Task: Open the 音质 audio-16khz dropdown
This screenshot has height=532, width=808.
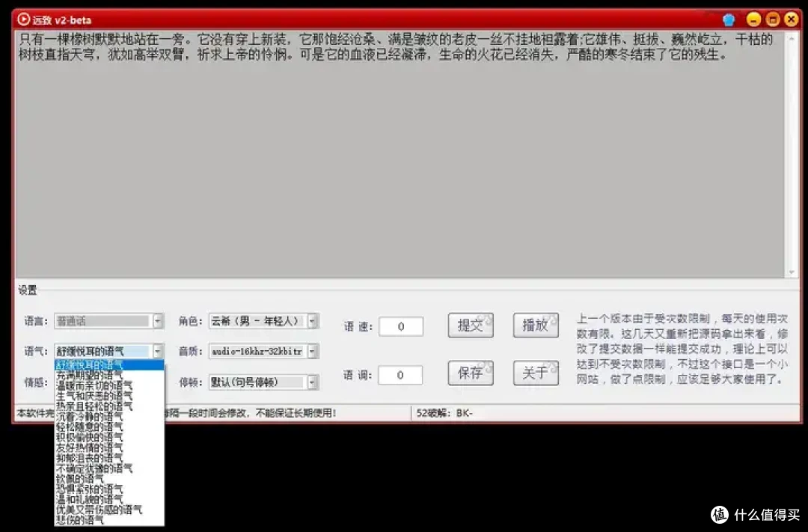Action: (x=312, y=352)
